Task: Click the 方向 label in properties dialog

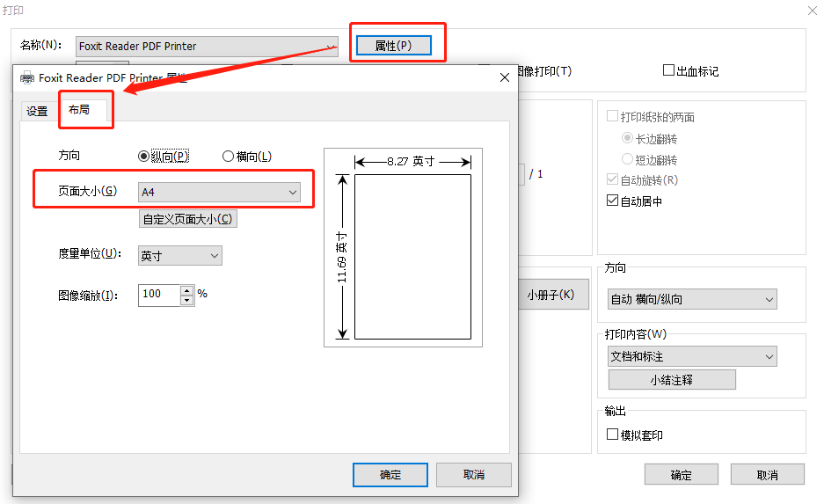Action: click(69, 155)
